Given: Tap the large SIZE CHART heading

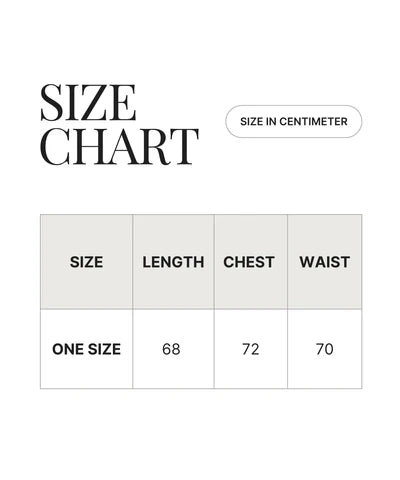Looking at the screenshot, I should click(120, 125).
